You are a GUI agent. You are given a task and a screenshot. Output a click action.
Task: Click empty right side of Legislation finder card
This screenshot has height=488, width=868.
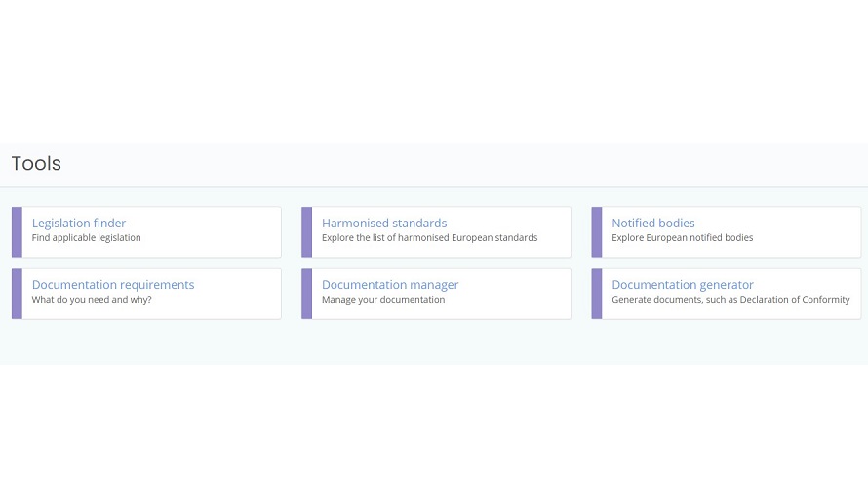click(224, 232)
